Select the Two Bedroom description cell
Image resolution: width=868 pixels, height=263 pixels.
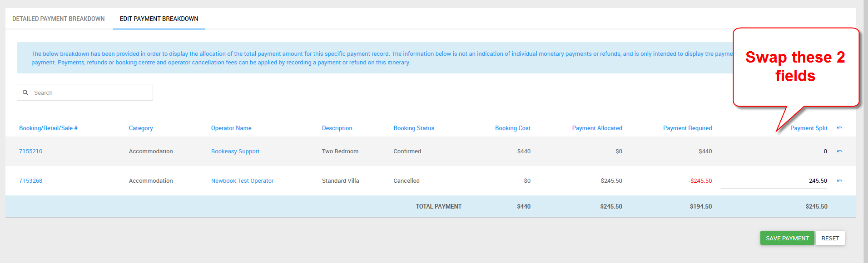coord(340,151)
